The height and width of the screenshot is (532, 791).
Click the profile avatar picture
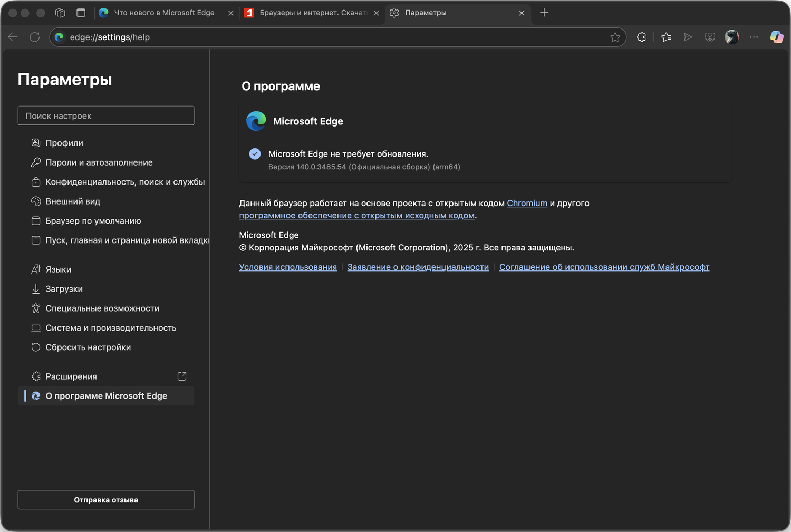coord(731,37)
